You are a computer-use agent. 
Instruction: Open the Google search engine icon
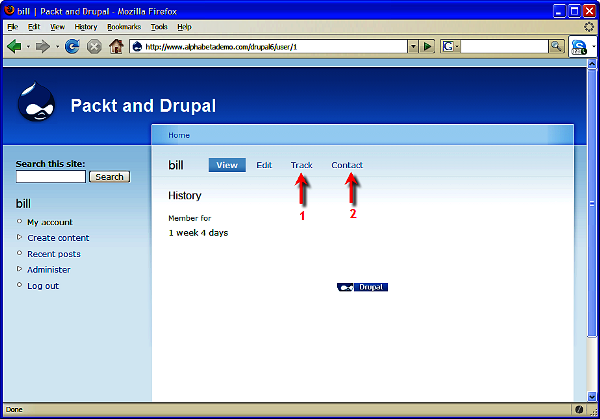tap(448, 47)
